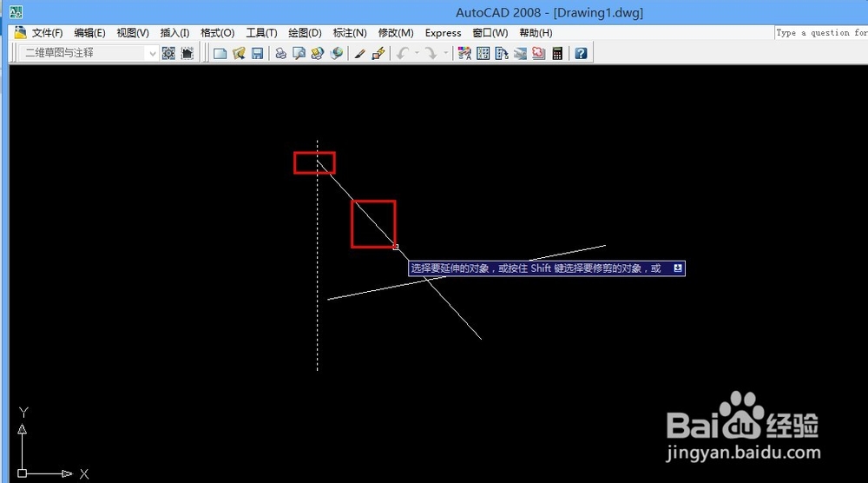Open the Tool Palettes window icon
Screen dimensions: 868x483
coord(502,53)
